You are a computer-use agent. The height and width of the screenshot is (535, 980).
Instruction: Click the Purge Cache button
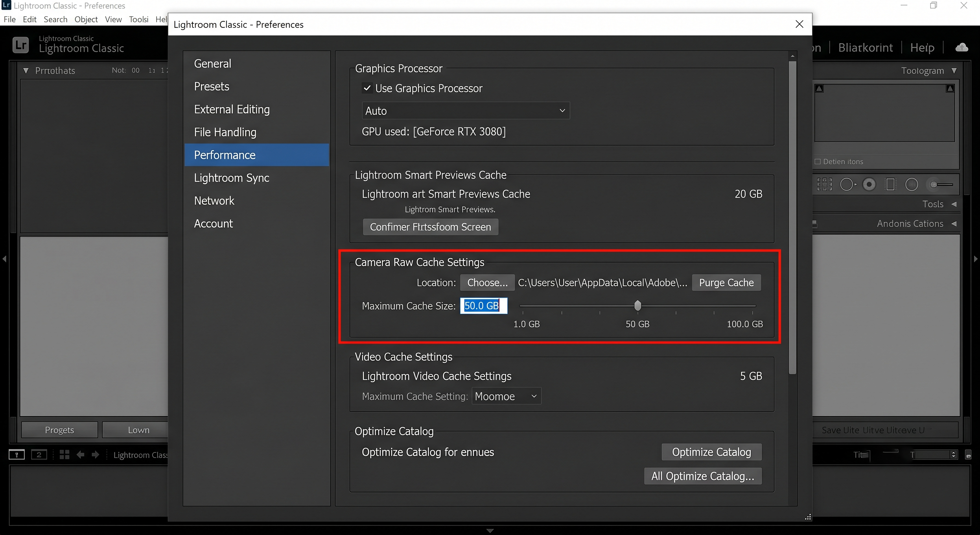click(x=726, y=283)
